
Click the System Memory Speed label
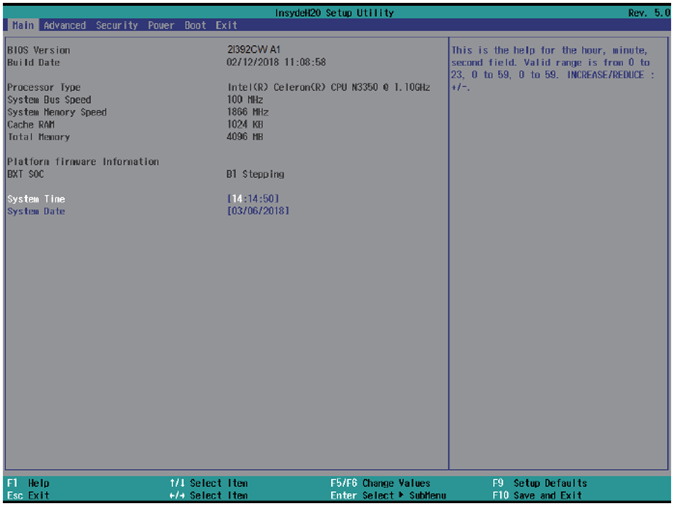click(x=57, y=112)
